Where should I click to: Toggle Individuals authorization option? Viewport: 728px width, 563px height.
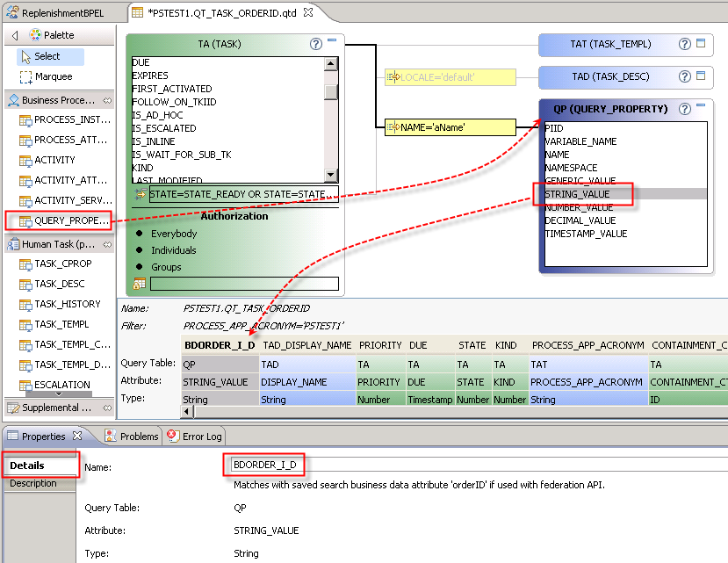point(173,250)
